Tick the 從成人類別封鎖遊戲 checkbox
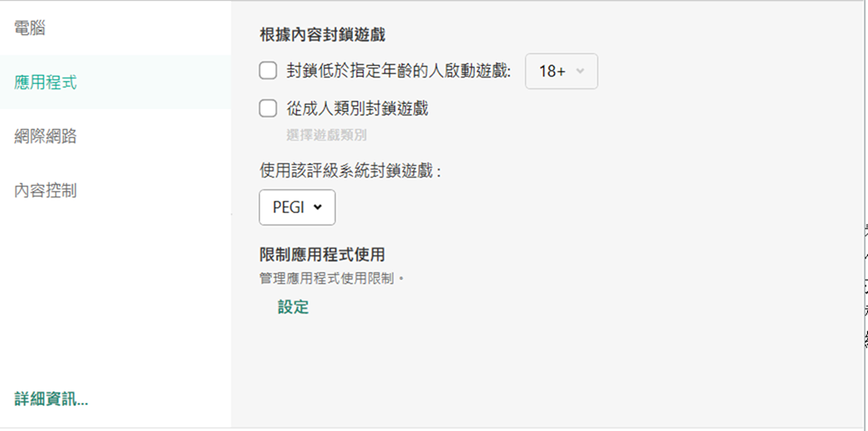Image resolution: width=868 pixels, height=431 pixels. click(268, 108)
